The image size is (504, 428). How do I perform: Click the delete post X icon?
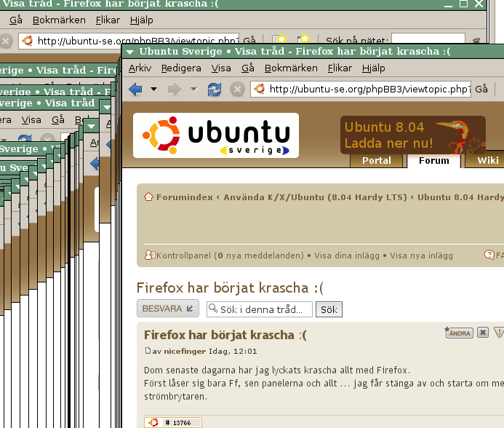point(483,332)
